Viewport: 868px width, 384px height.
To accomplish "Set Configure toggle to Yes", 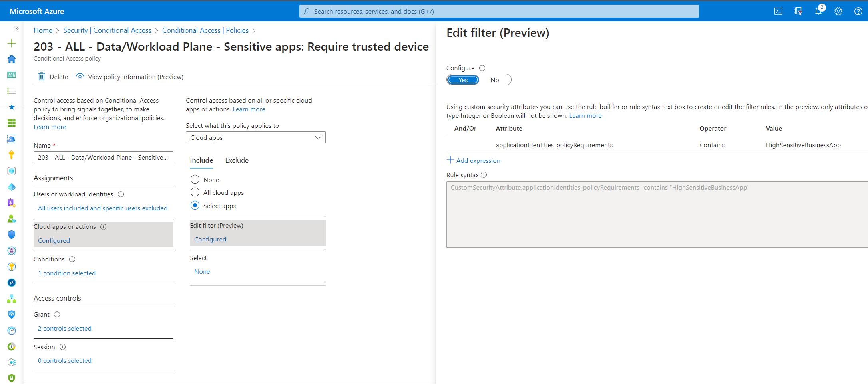I will pos(463,80).
